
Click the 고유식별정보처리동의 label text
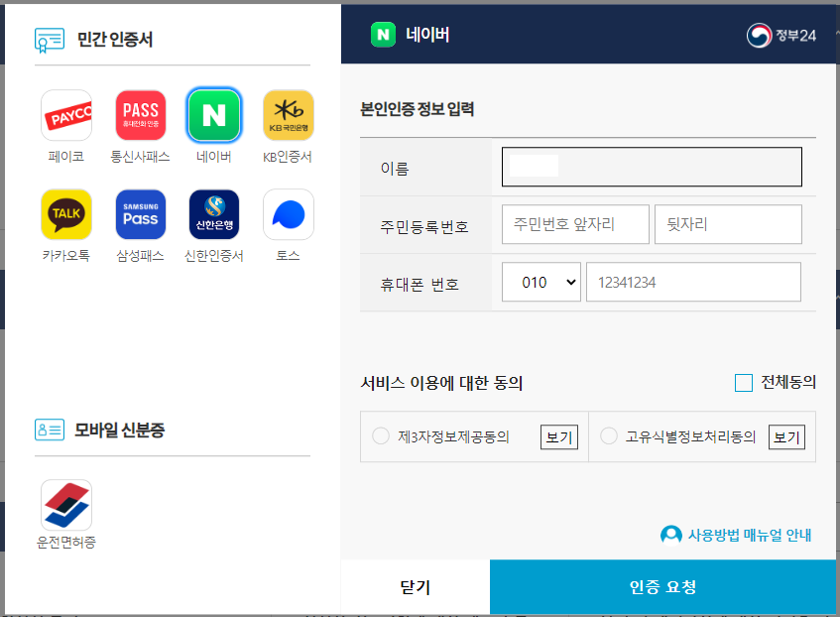[x=690, y=436]
